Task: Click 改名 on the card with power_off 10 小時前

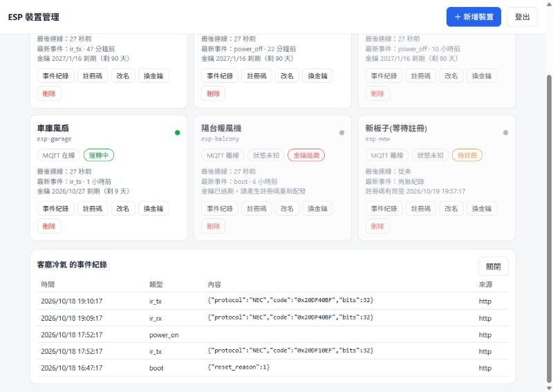Action: click(451, 76)
